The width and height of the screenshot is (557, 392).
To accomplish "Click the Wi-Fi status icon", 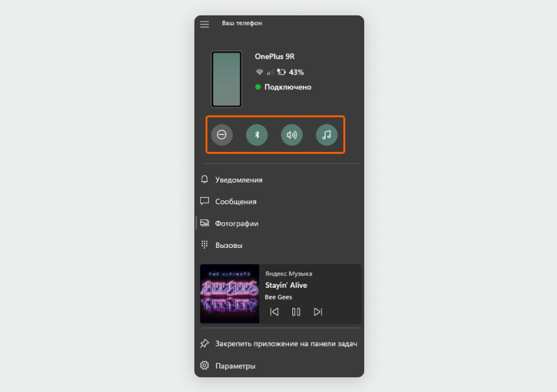I will click(x=260, y=72).
